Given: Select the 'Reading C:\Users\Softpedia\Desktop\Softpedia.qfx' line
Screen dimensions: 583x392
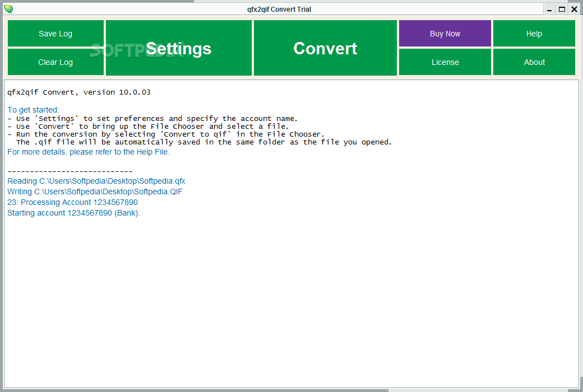Looking at the screenshot, I should (96, 181).
